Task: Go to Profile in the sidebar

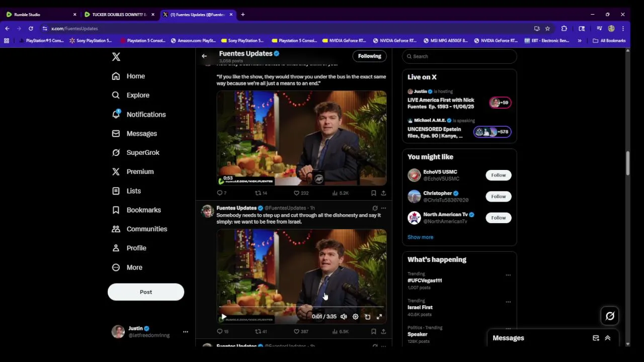Action: tap(129, 248)
